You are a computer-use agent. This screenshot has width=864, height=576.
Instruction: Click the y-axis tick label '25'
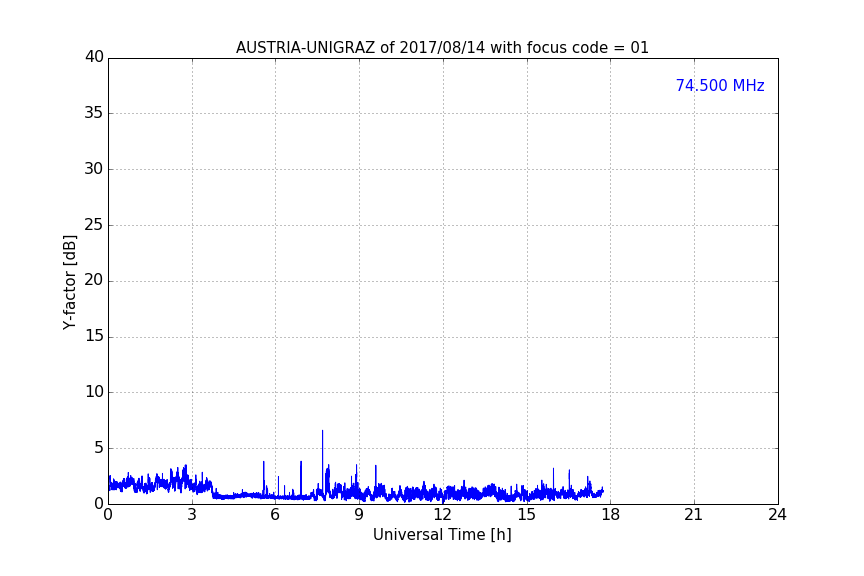tap(94, 225)
